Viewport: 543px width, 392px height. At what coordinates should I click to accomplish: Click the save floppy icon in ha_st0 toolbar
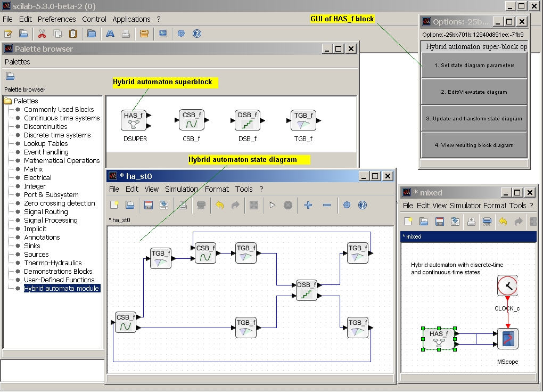(x=148, y=205)
